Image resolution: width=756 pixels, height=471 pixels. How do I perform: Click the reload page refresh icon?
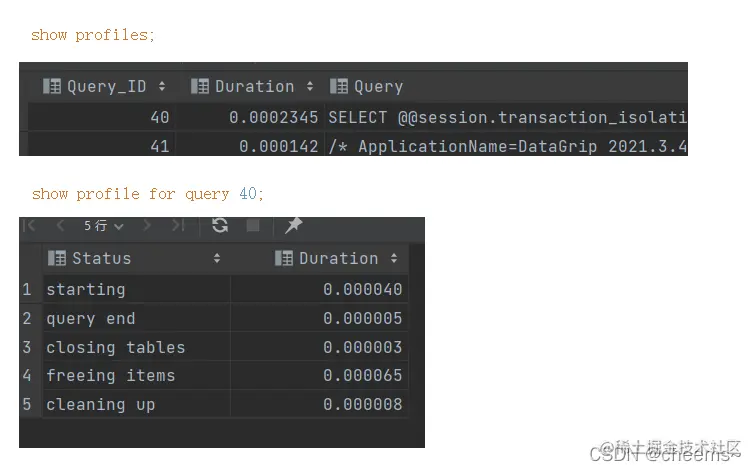tap(220, 225)
